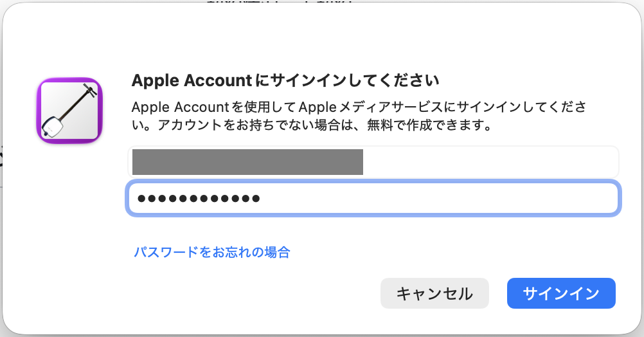Click the white space right of the gray email block
Image resolution: width=644 pixels, height=337 pixels.
click(x=488, y=162)
